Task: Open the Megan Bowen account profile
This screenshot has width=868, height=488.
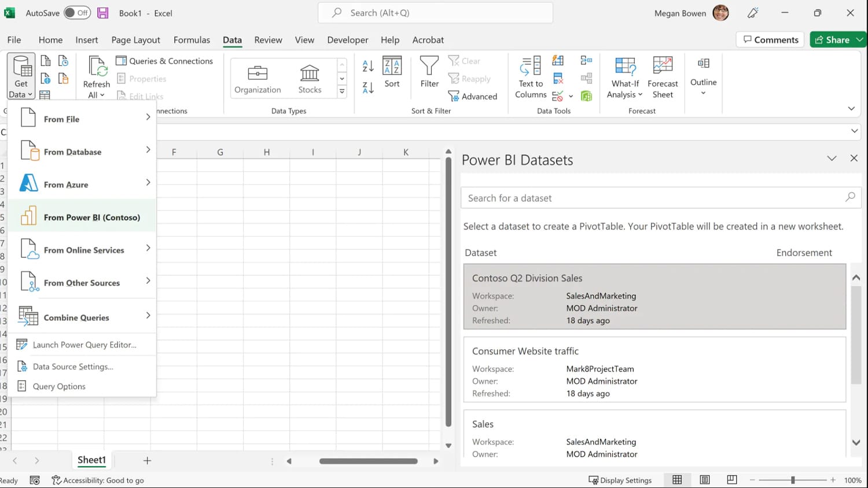Action: [x=691, y=13]
